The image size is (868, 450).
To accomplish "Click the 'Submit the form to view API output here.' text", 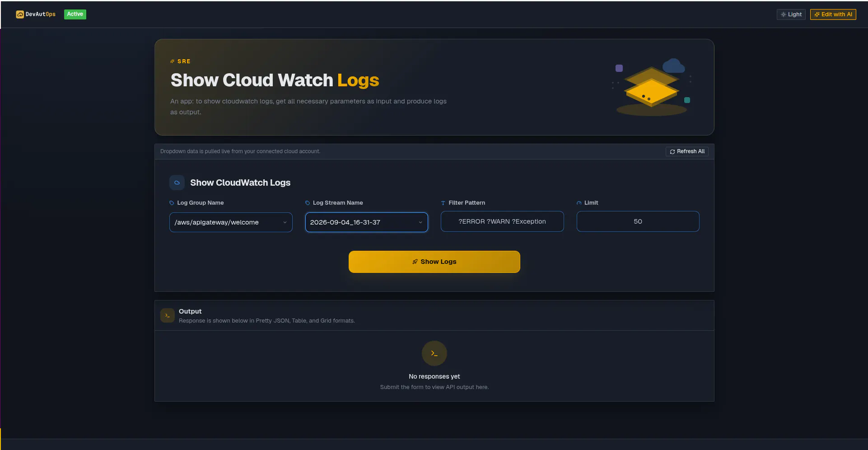I will click(434, 387).
